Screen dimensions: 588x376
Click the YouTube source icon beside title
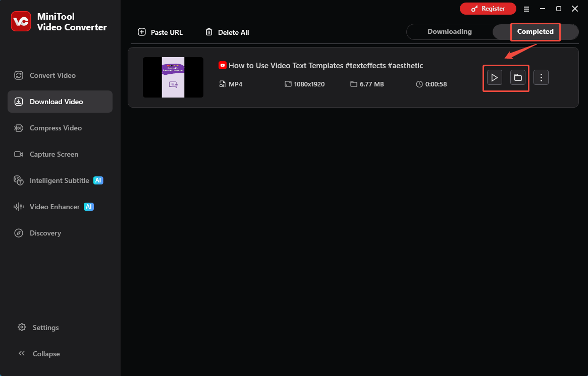[223, 65]
